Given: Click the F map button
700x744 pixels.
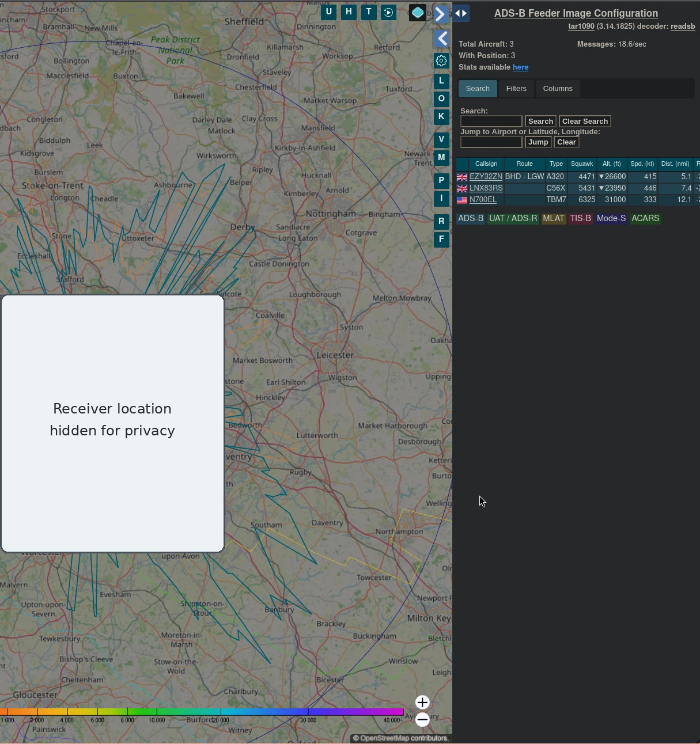Looking at the screenshot, I should [x=441, y=240].
